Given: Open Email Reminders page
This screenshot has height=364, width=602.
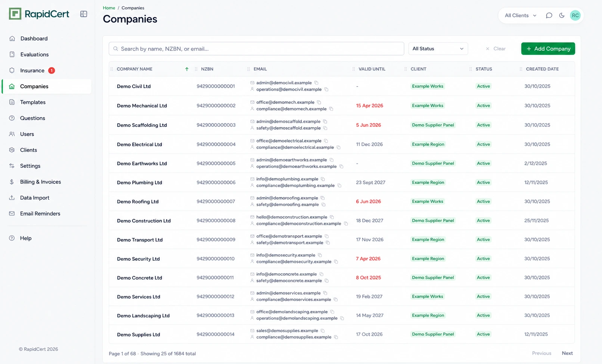Looking at the screenshot, I should (x=40, y=214).
